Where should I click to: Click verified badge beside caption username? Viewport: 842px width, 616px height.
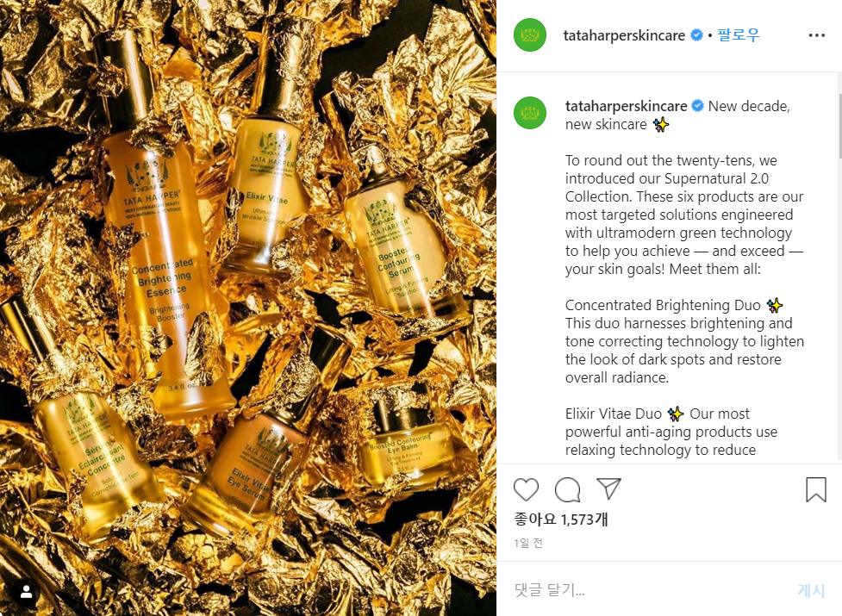[x=697, y=106]
